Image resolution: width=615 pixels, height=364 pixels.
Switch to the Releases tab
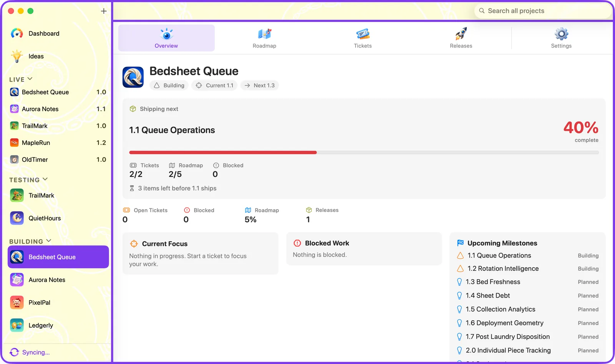click(461, 38)
